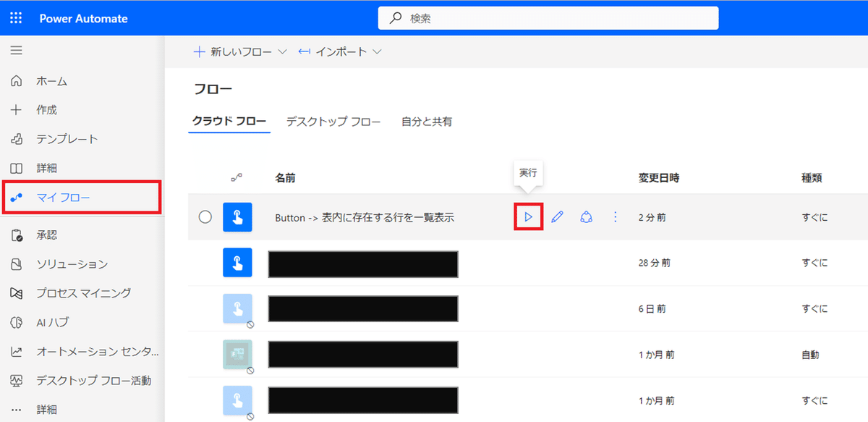This screenshot has width=868, height=422.
Task: Collapse the left navigation hamburger menu
Action: tap(16, 51)
